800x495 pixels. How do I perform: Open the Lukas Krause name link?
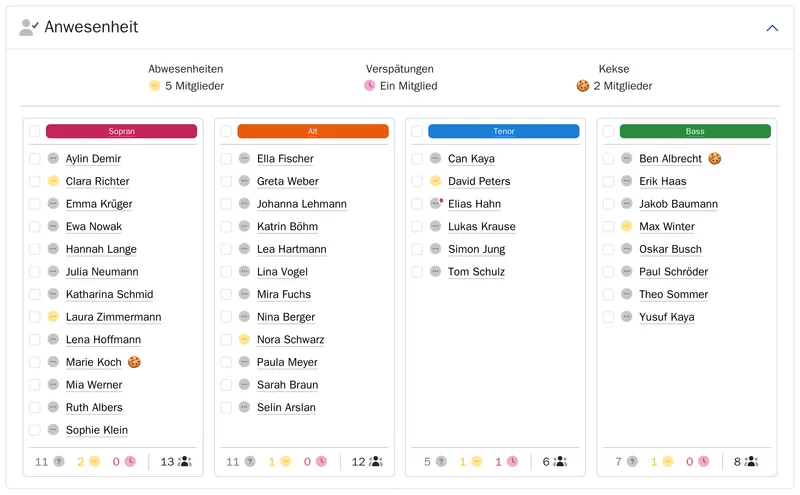tap(482, 226)
